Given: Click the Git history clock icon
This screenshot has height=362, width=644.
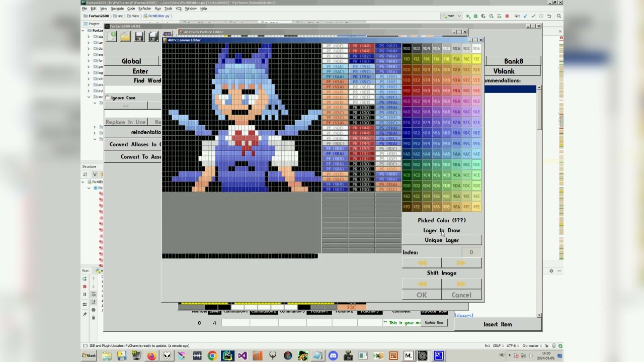Looking at the screenshot, I should [541, 16].
